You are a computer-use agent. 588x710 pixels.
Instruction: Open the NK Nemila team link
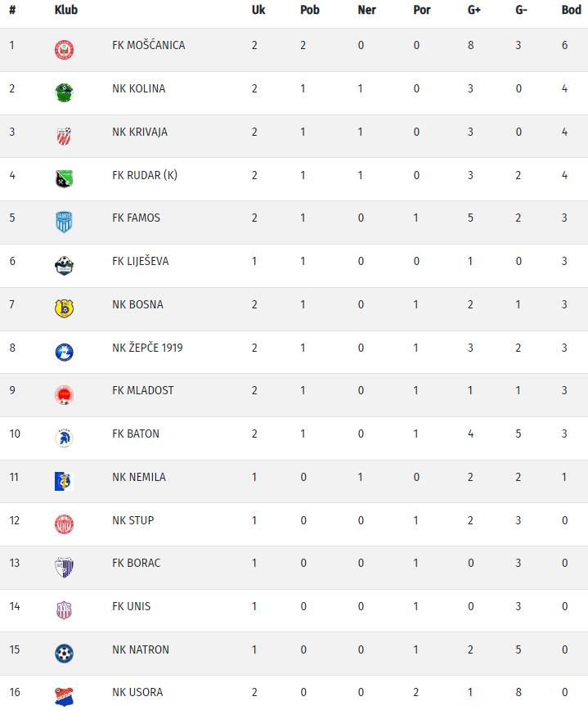click(x=139, y=477)
